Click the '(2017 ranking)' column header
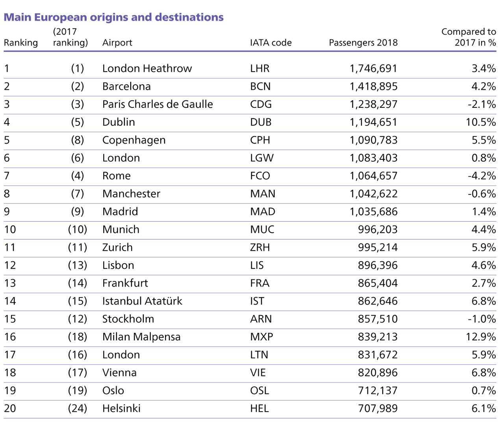This screenshot has width=504, height=425. [x=70, y=37]
